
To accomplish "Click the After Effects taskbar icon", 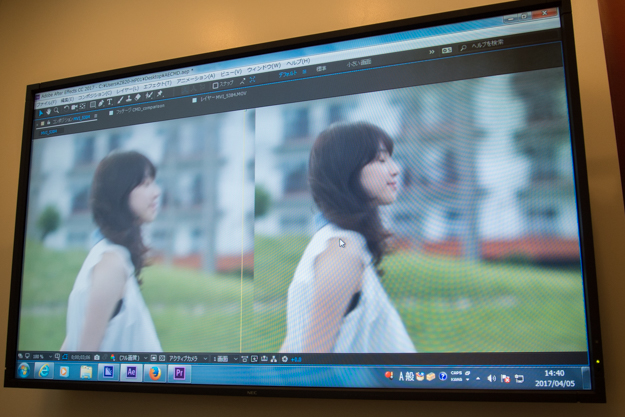I will point(130,372).
